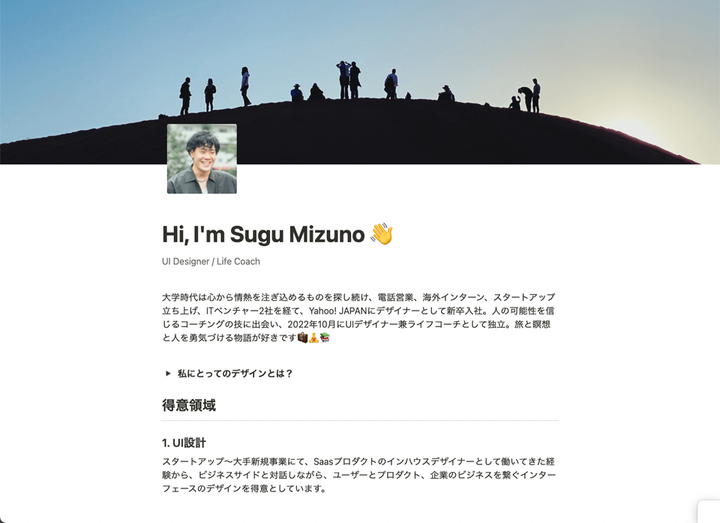This screenshot has height=523, width=720.
Task: Open the smiling profile photo
Action: click(202, 158)
